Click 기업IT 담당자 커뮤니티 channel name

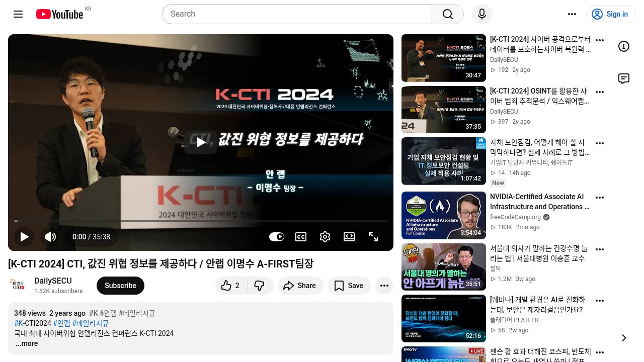[531, 163]
